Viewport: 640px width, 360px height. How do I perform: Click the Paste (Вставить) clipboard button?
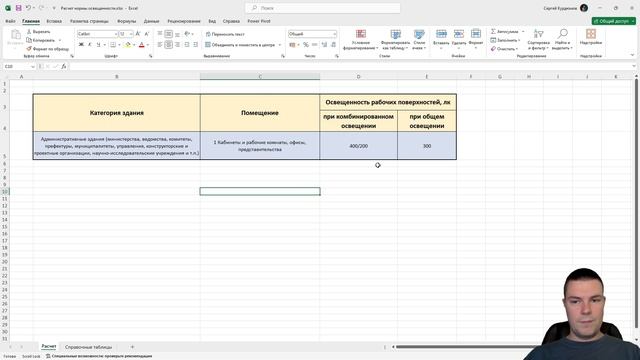click(16, 38)
